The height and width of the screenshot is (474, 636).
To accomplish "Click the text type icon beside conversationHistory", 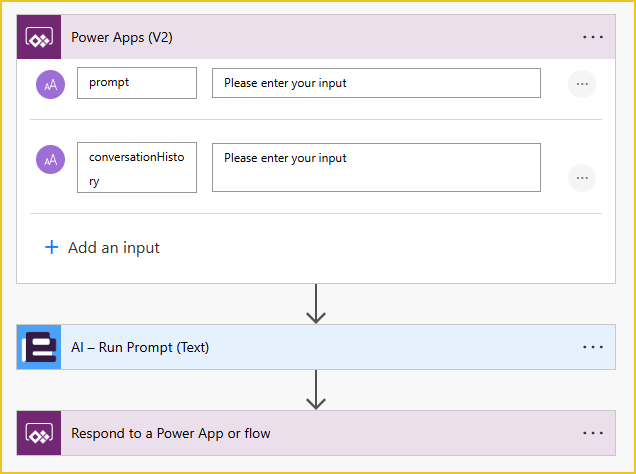I will pyautogui.click(x=50, y=159).
